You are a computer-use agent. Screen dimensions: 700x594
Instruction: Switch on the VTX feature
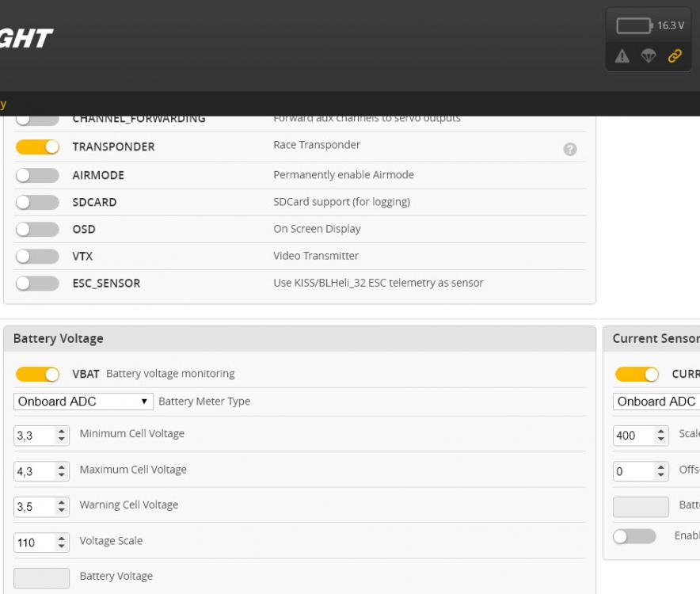(x=37, y=257)
